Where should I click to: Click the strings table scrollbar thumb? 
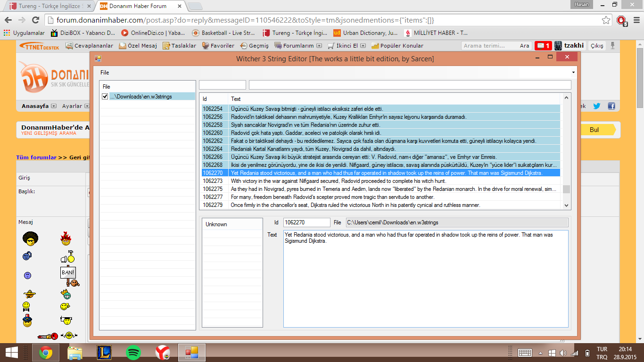pyautogui.click(x=567, y=189)
